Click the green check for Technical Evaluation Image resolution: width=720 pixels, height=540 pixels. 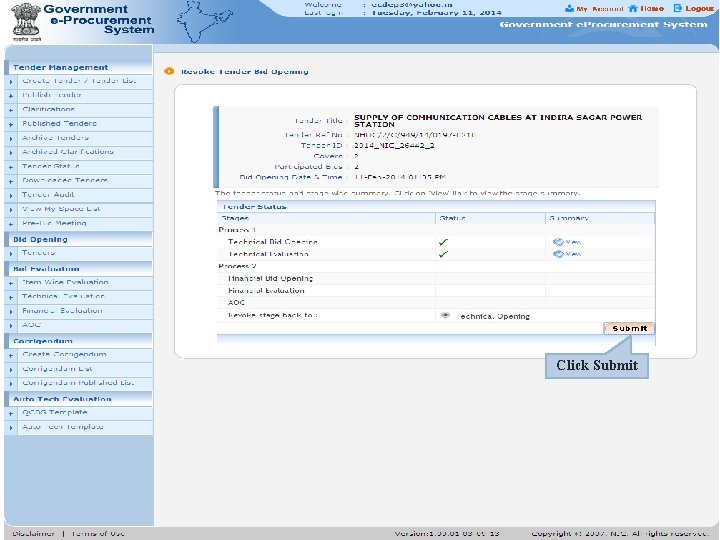443,254
